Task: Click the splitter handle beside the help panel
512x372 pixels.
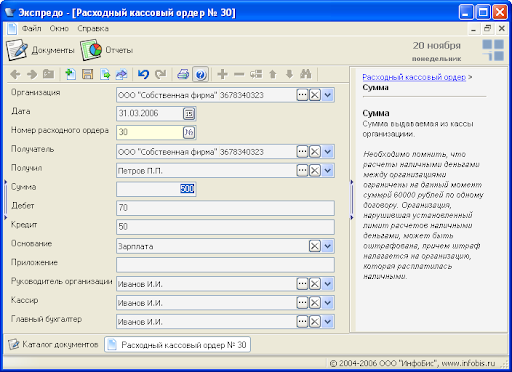Action: (352, 199)
